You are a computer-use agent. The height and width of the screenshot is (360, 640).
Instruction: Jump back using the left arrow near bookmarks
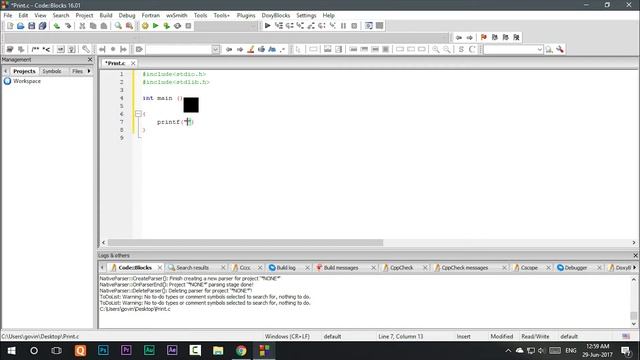(x=459, y=38)
